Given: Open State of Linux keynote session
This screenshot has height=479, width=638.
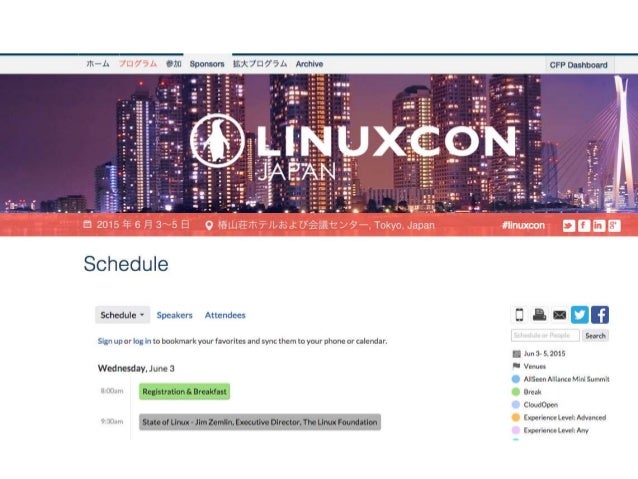Looking at the screenshot, I should coord(260,422).
